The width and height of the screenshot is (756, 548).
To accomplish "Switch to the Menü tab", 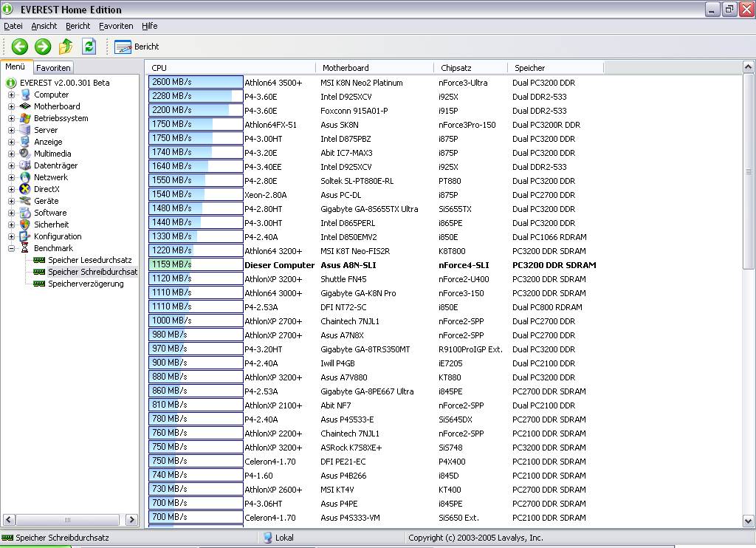I will pyautogui.click(x=16, y=66).
